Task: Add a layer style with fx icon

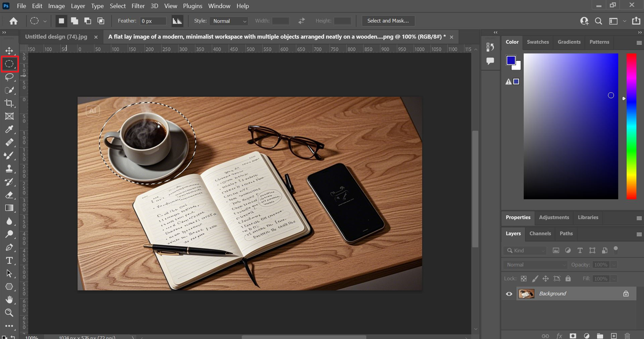Action: click(x=559, y=335)
